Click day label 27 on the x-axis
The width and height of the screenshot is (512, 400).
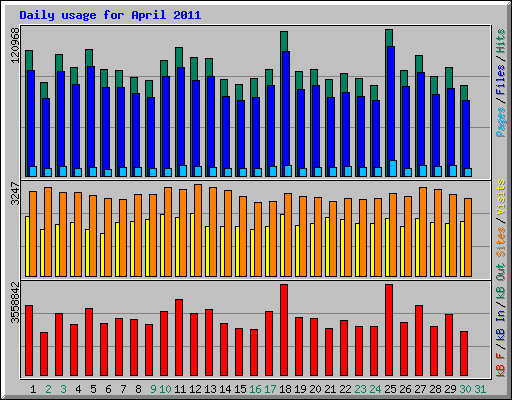tap(420, 389)
